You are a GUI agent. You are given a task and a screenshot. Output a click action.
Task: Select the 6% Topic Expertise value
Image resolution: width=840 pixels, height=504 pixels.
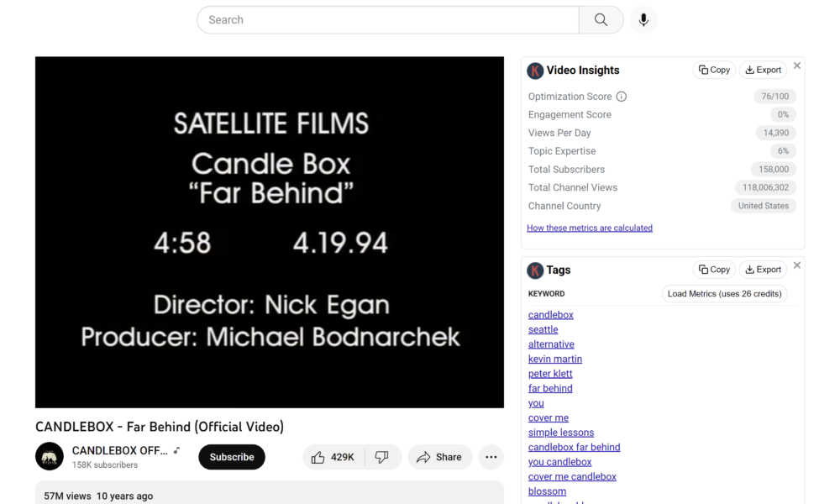pos(783,151)
